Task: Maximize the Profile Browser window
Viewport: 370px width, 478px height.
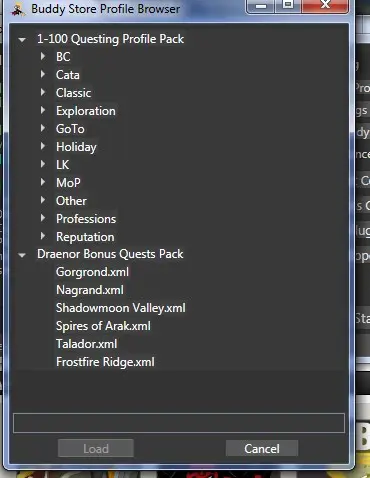Action: [288, 6]
